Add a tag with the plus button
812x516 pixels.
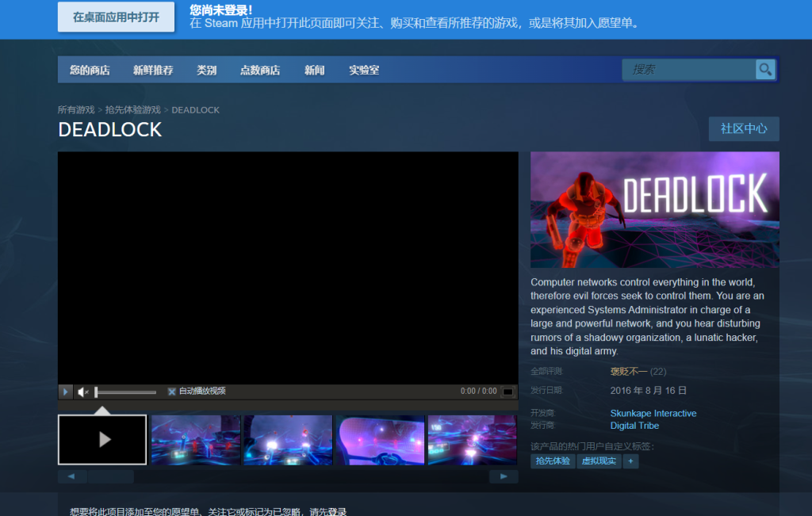[x=630, y=461]
